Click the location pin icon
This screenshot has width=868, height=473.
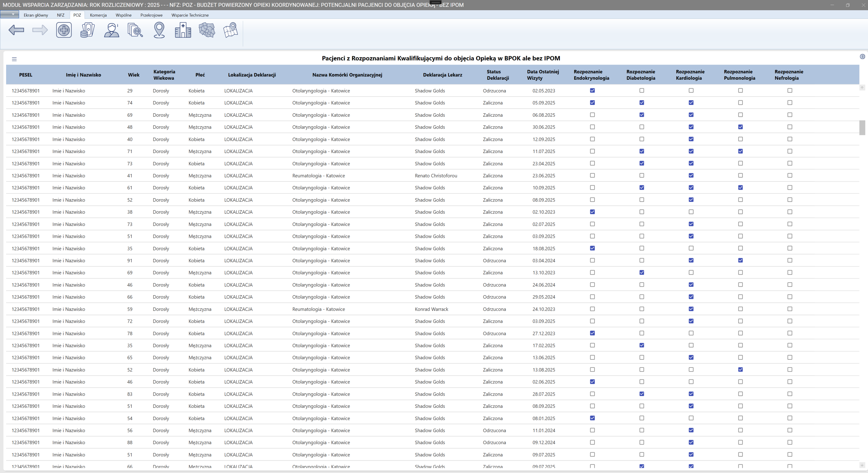159,30
